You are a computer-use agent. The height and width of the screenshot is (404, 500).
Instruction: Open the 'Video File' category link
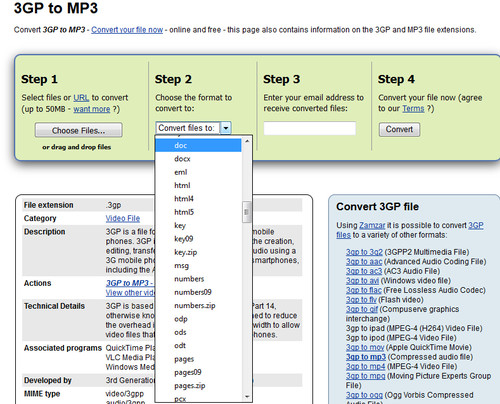click(x=123, y=218)
